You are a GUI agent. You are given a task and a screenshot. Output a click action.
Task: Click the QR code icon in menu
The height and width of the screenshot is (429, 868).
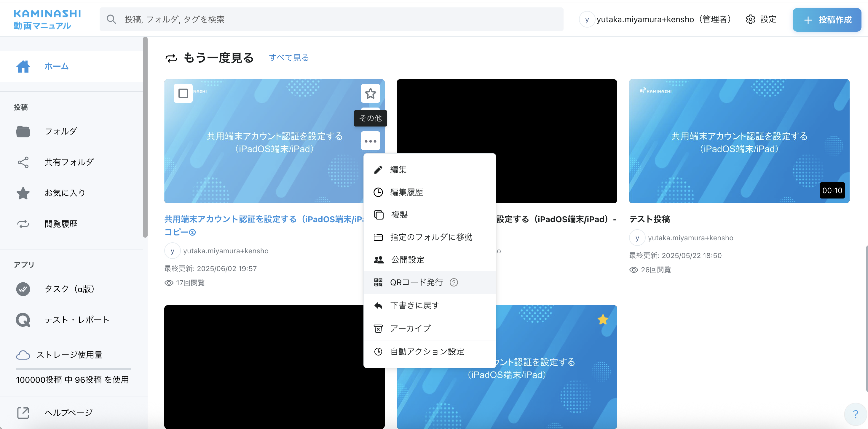tap(378, 283)
